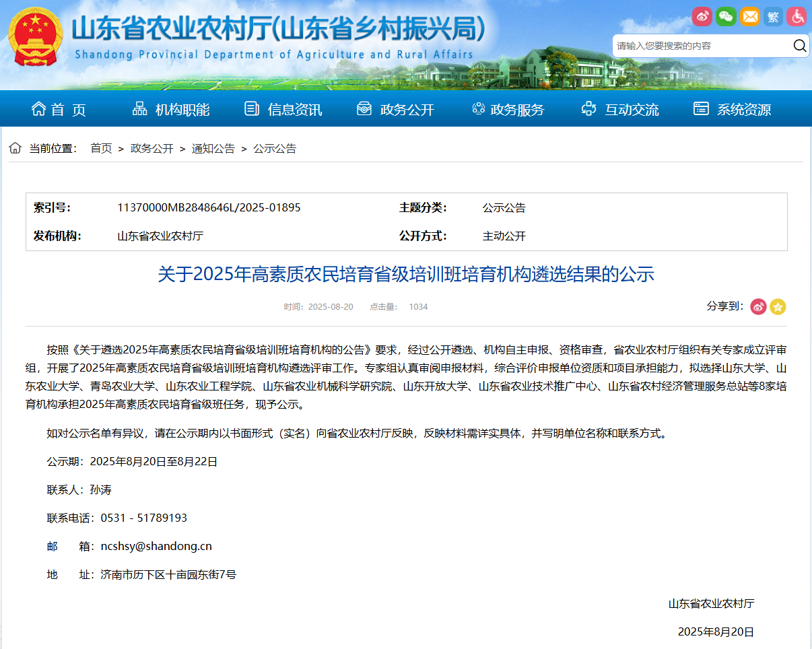This screenshot has width=812, height=649.
Task: Click the 发布机构 value 山东省农业农村厅
Action: [x=160, y=236]
